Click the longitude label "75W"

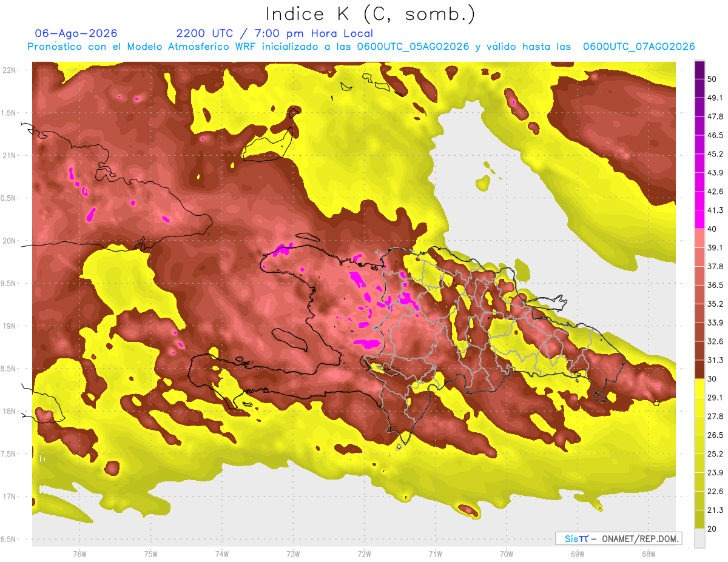pos(150,554)
